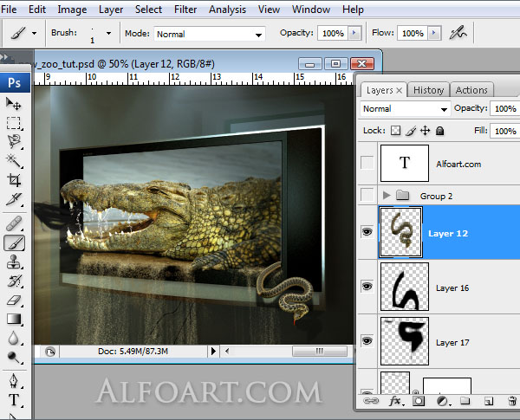The image size is (520, 420).
Task: Select the Lasso tool
Action: pyautogui.click(x=13, y=141)
